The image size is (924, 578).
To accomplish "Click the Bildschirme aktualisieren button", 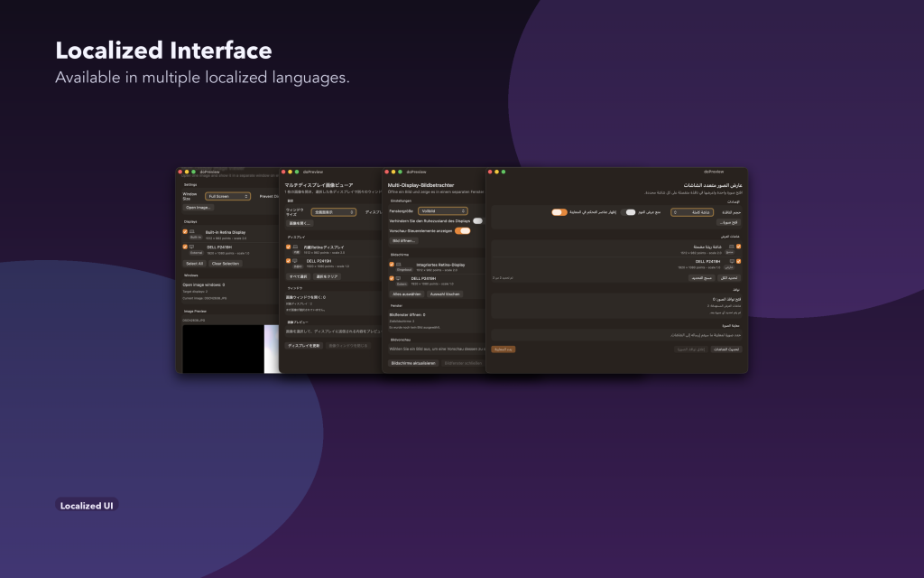I will pyautogui.click(x=413, y=363).
